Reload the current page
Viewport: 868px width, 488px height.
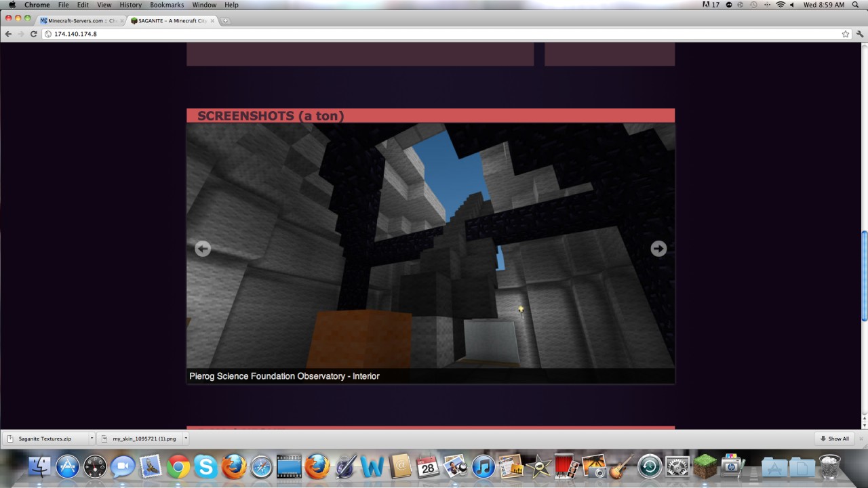coord(33,34)
